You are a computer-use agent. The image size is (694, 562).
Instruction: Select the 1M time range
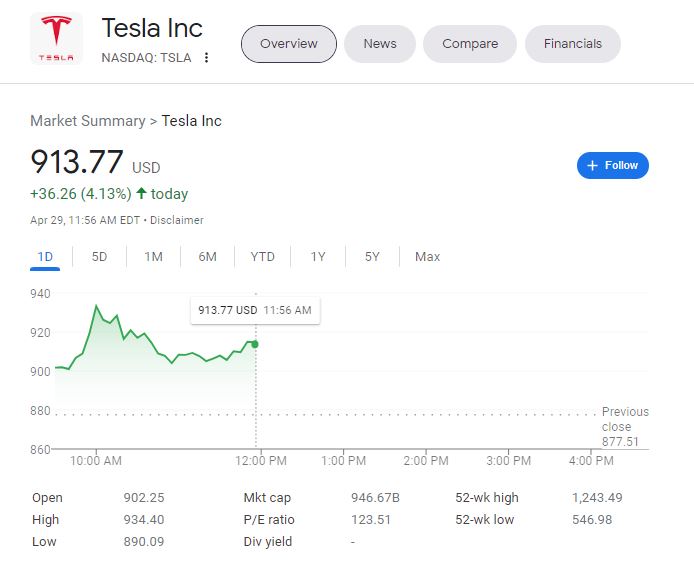[153, 257]
